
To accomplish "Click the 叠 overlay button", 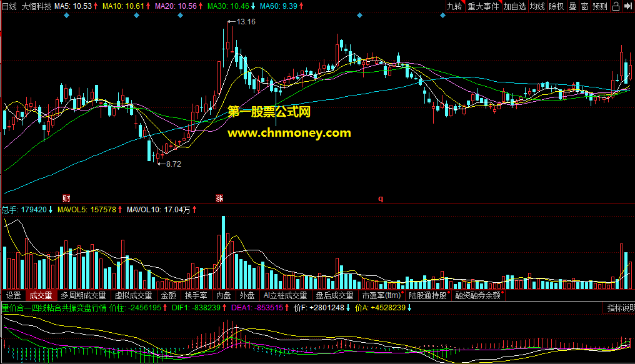I will 572,6.
